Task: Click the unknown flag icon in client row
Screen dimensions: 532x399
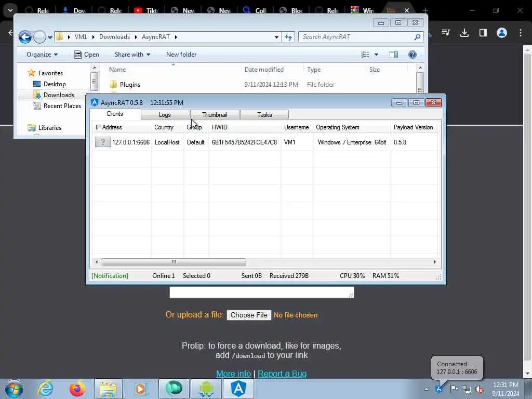Action: coord(102,142)
